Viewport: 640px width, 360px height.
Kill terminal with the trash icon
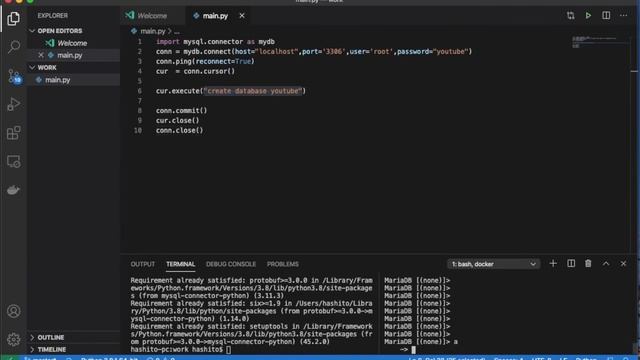tap(588, 264)
